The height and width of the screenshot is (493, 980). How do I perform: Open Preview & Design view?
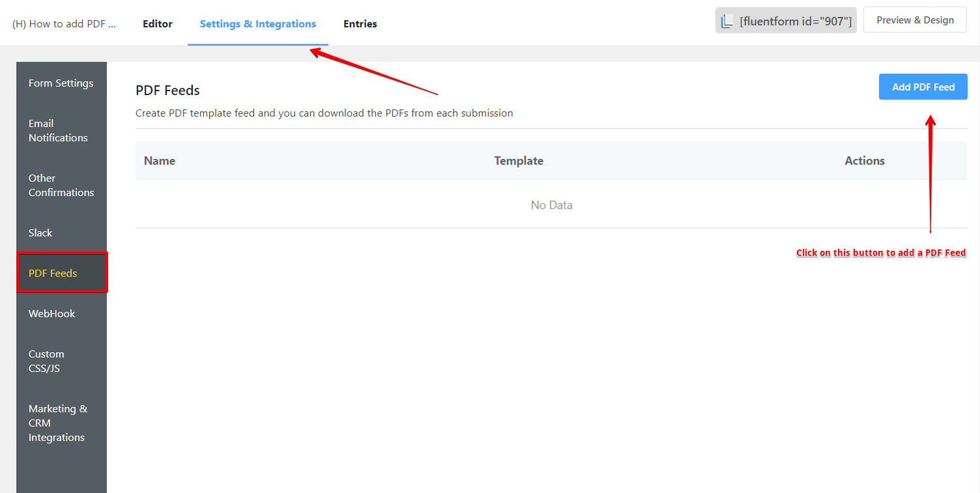coord(915,20)
